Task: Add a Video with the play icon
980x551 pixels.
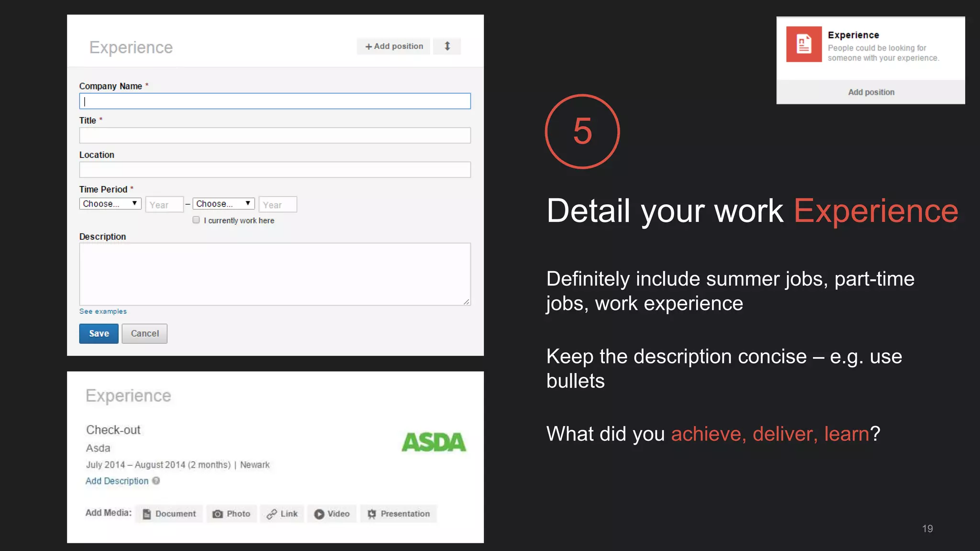Action: 332,514
